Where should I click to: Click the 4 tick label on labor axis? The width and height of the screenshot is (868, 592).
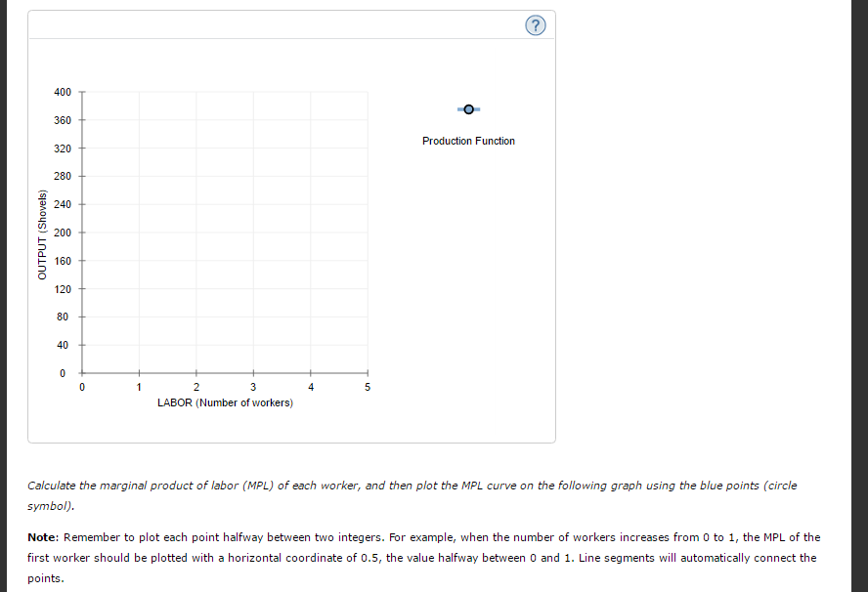click(311, 387)
